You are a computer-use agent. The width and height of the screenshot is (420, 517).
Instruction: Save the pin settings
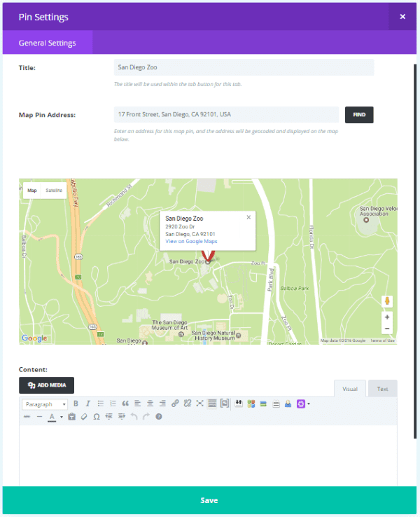point(209,500)
